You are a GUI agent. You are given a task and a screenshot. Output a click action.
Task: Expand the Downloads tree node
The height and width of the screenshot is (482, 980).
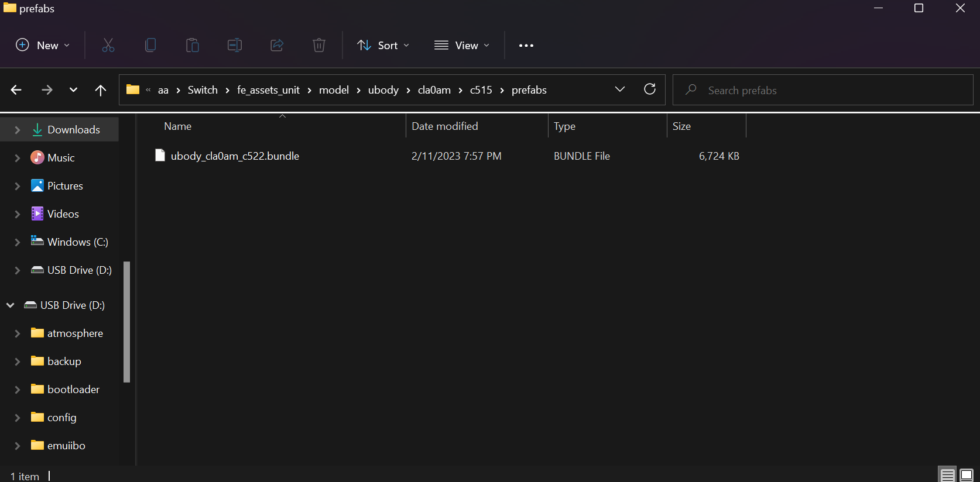pyautogui.click(x=18, y=130)
